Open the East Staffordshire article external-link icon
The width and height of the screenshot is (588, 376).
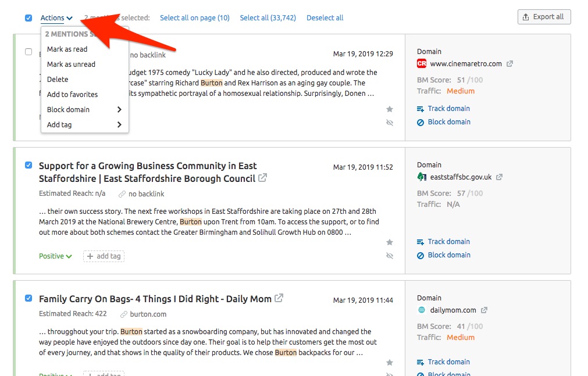pyautogui.click(x=262, y=177)
